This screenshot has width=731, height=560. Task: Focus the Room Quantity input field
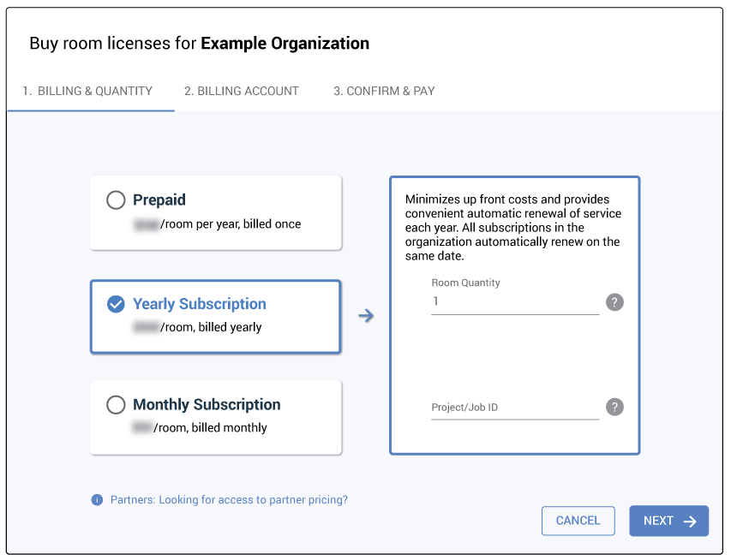click(x=514, y=302)
